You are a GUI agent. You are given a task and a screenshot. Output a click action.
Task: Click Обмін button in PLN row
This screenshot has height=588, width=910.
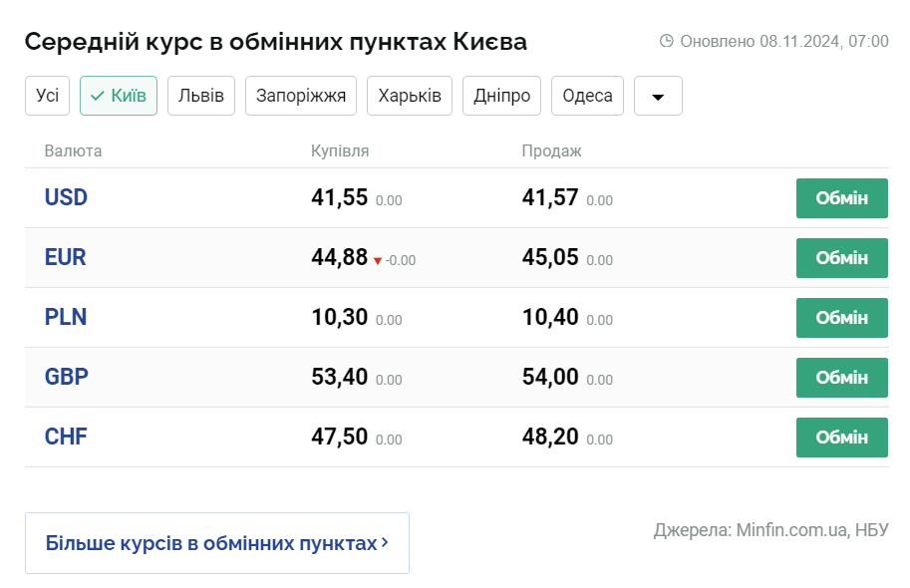tap(841, 318)
